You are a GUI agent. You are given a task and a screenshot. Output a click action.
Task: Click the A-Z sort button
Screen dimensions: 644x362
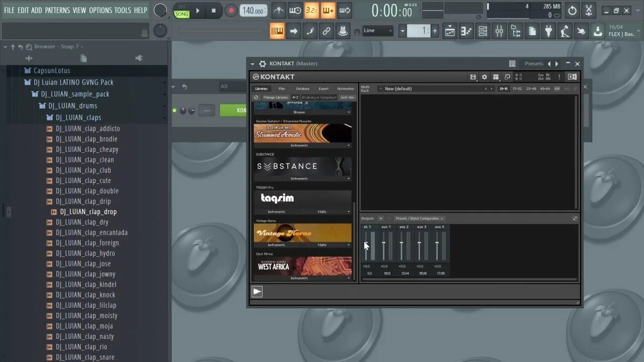click(295, 97)
